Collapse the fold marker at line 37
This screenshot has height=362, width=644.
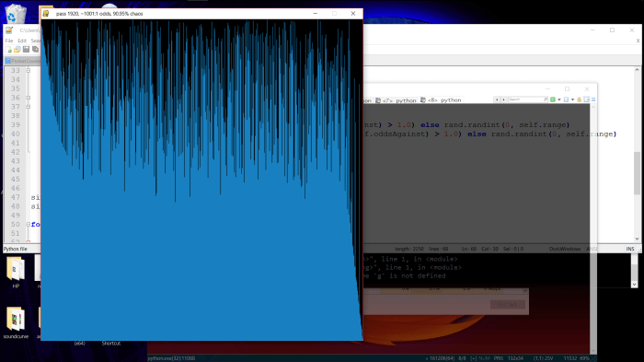[x=29, y=107]
